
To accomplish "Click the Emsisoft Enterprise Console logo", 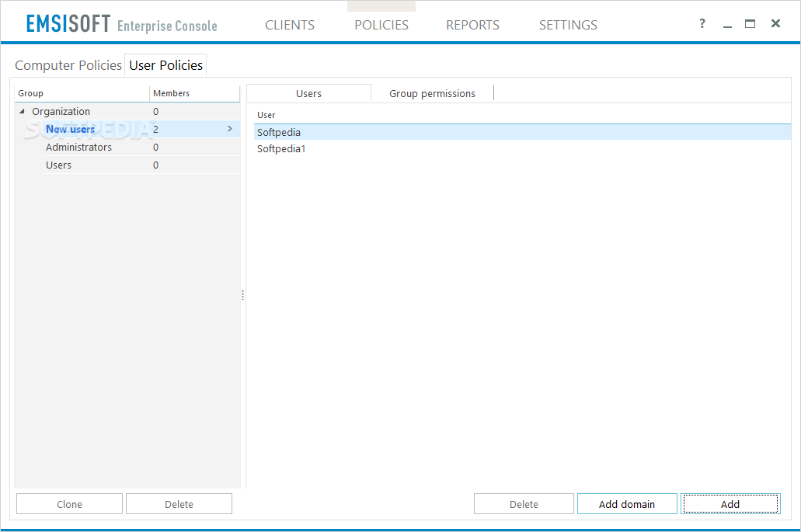I will click(121, 24).
